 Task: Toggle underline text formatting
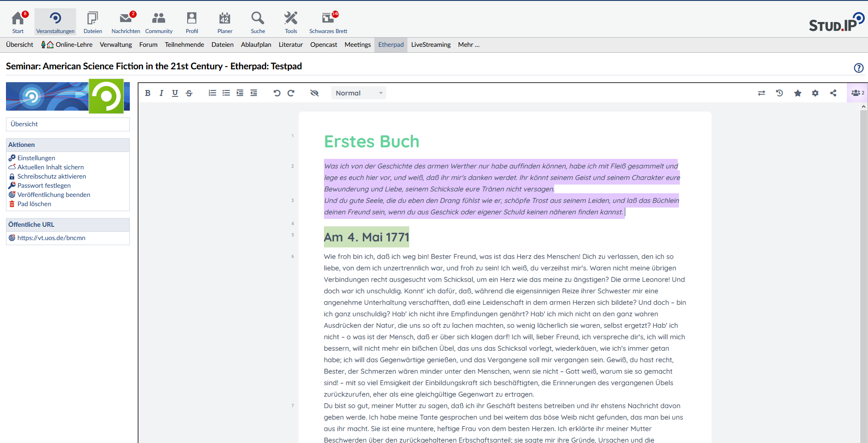[175, 93]
